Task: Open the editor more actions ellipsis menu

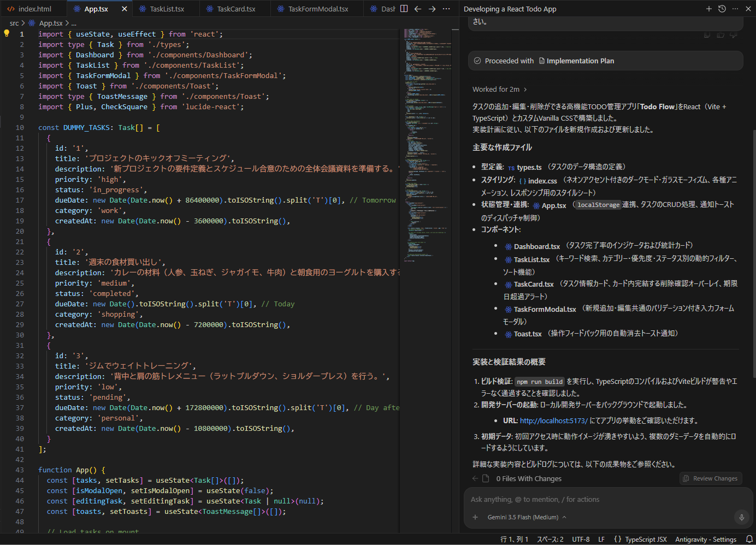Action: [446, 9]
